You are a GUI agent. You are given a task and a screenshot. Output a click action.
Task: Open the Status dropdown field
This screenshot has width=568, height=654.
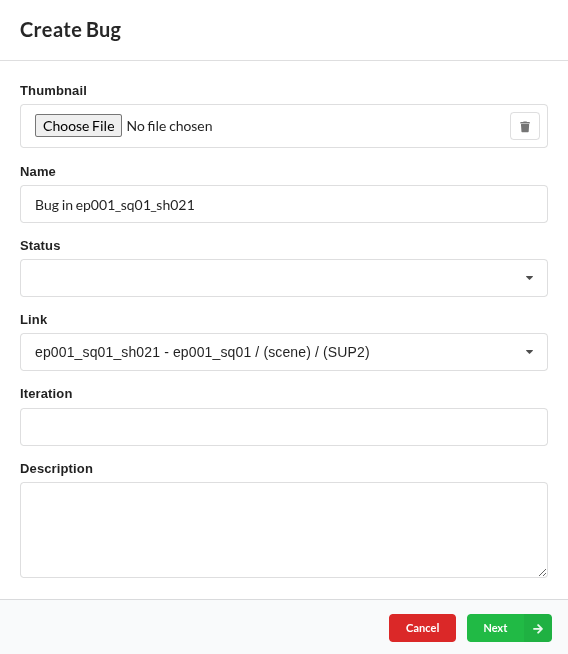coord(284,278)
